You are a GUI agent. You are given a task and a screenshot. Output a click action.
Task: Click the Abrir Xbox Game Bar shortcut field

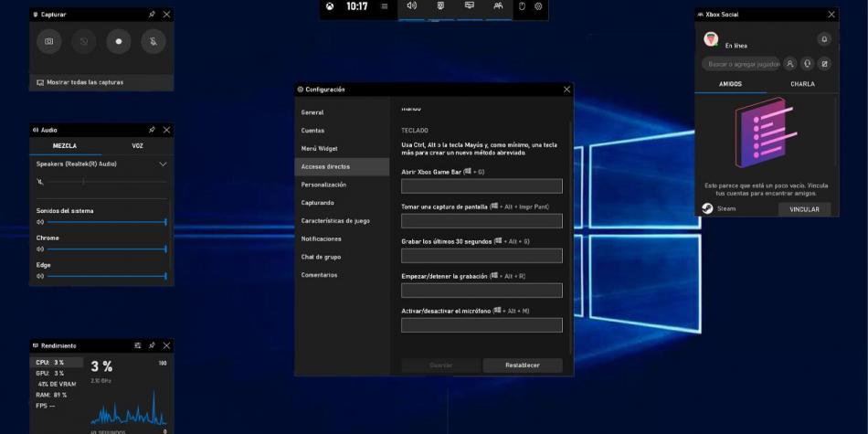[x=482, y=186]
